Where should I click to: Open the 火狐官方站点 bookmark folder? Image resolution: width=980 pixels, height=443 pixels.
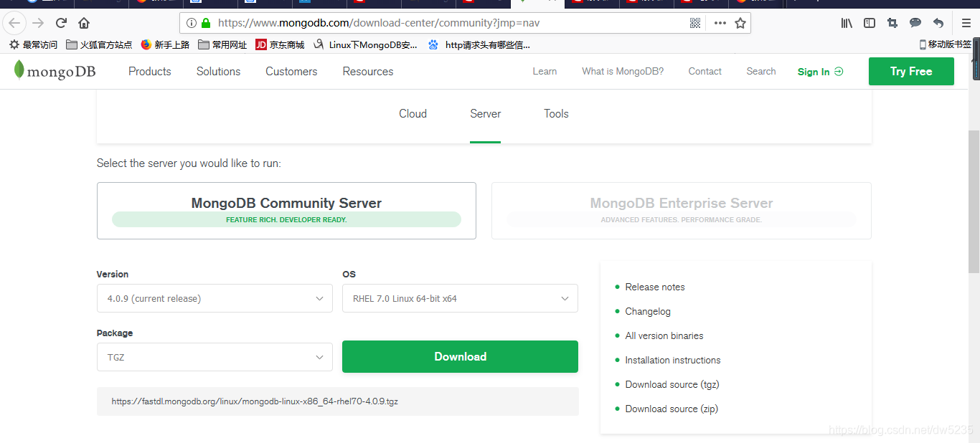click(x=99, y=44)
